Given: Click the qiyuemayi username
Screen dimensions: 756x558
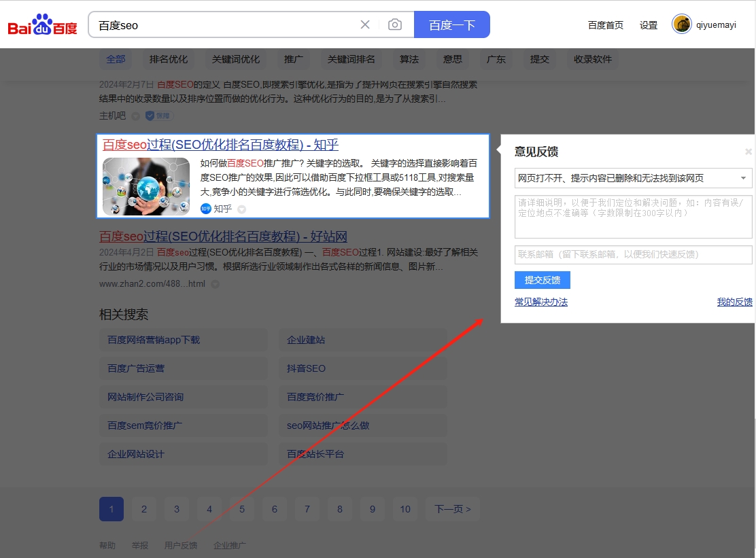Looking at the screenshot, I should [716, 25].
